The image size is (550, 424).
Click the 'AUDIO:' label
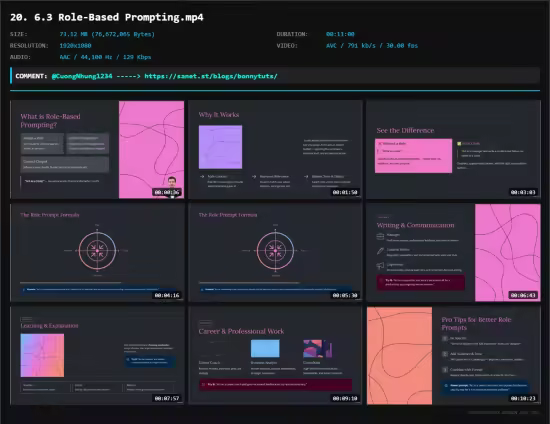coord(20,57)
